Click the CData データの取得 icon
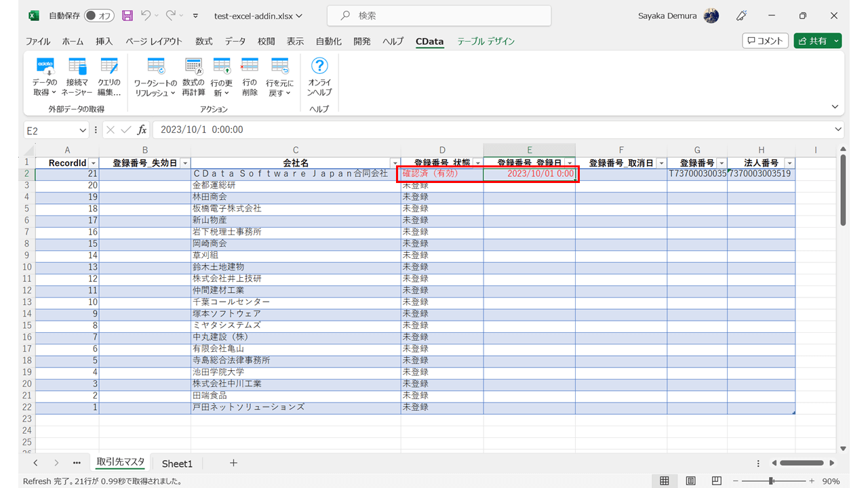The width and height of the screenshot is (868, 488). point(45,67)
